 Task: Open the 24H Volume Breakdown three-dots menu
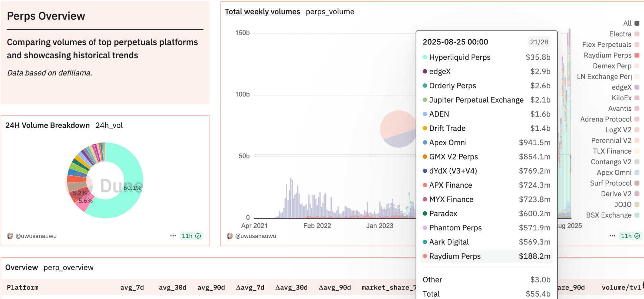point(173,236)
